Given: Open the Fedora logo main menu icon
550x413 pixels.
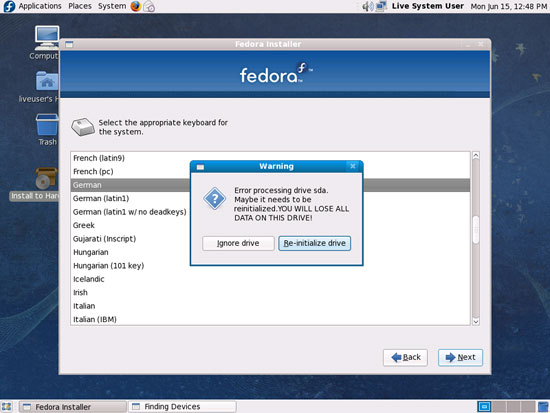Looking at the screenshot, I should click(x=8, y=6).
